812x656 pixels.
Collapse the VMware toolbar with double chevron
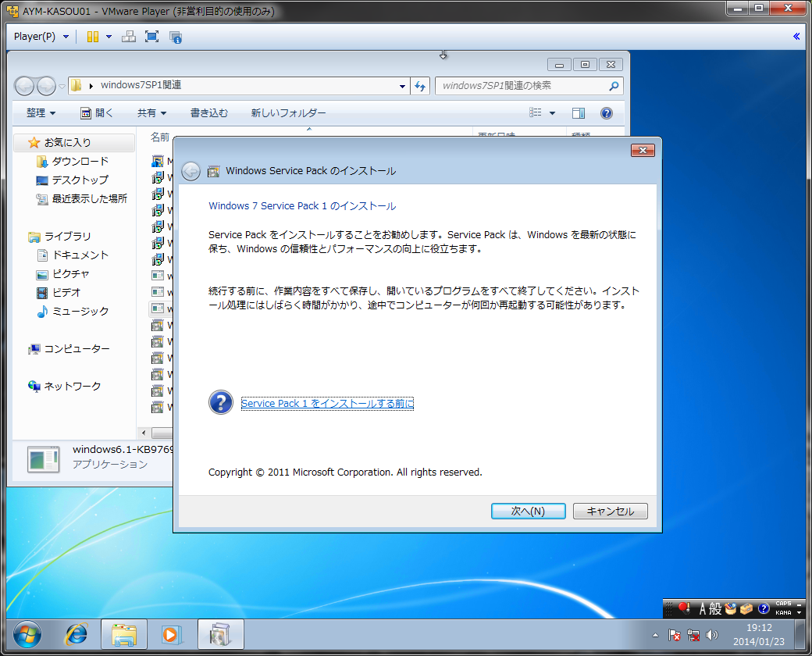(x=796, y=36)
